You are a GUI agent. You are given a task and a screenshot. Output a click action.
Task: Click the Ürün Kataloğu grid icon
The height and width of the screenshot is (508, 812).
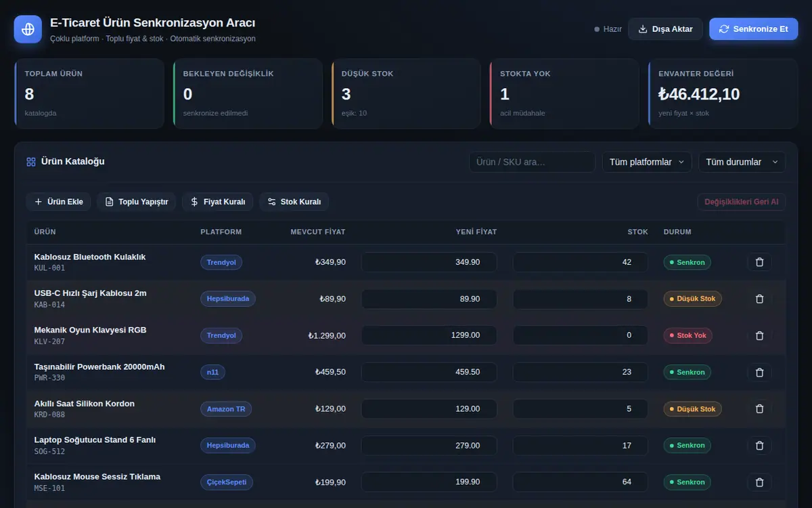point(30,162)
